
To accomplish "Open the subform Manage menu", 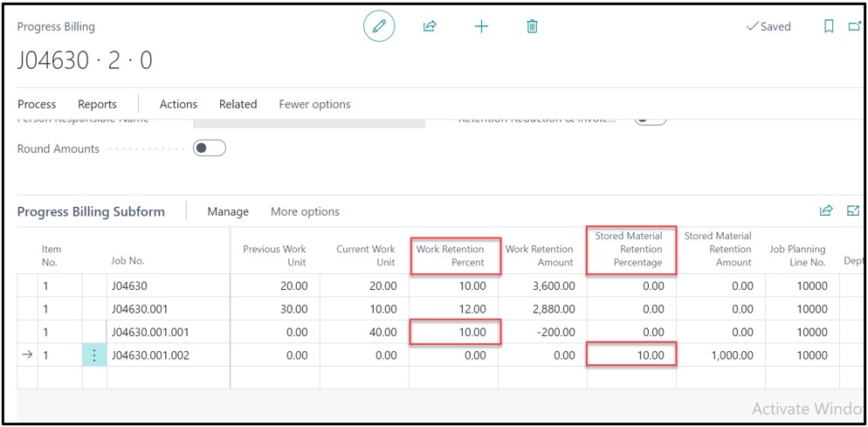I will point(228,211).
